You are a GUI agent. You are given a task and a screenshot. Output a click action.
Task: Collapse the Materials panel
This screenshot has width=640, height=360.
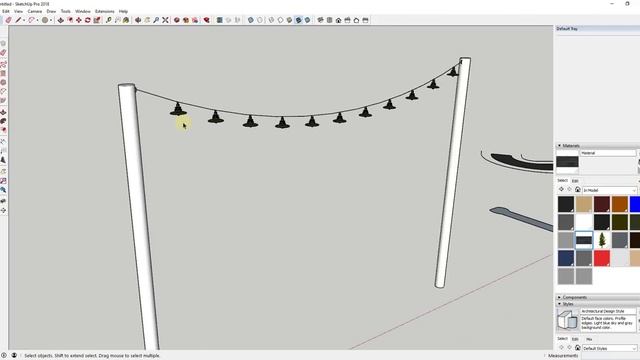tap(559, 146)
